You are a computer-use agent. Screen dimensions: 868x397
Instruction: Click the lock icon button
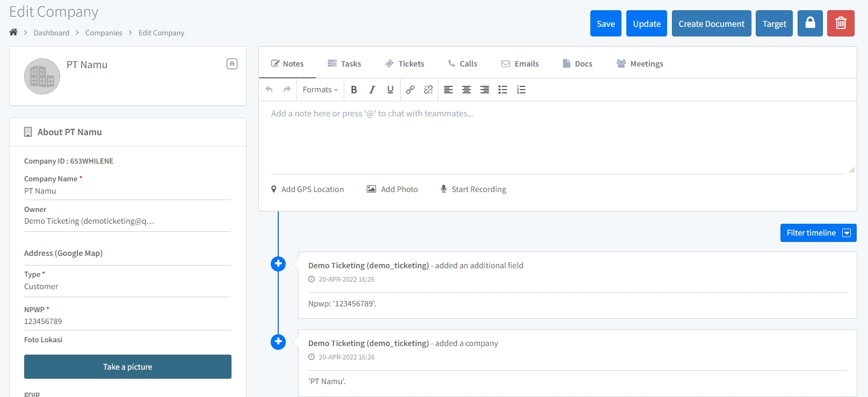click(x=810, y=24)
